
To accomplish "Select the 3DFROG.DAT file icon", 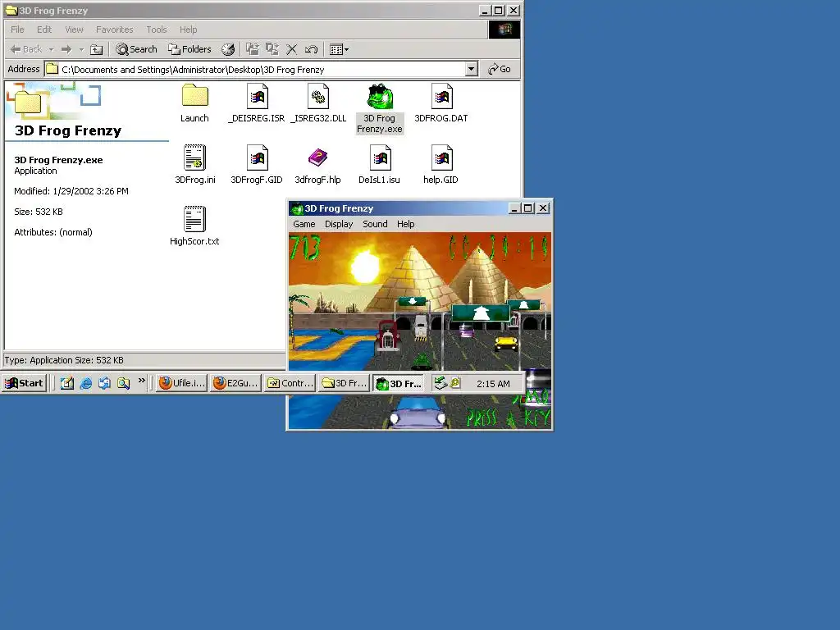I will click(x=441, y=97).
